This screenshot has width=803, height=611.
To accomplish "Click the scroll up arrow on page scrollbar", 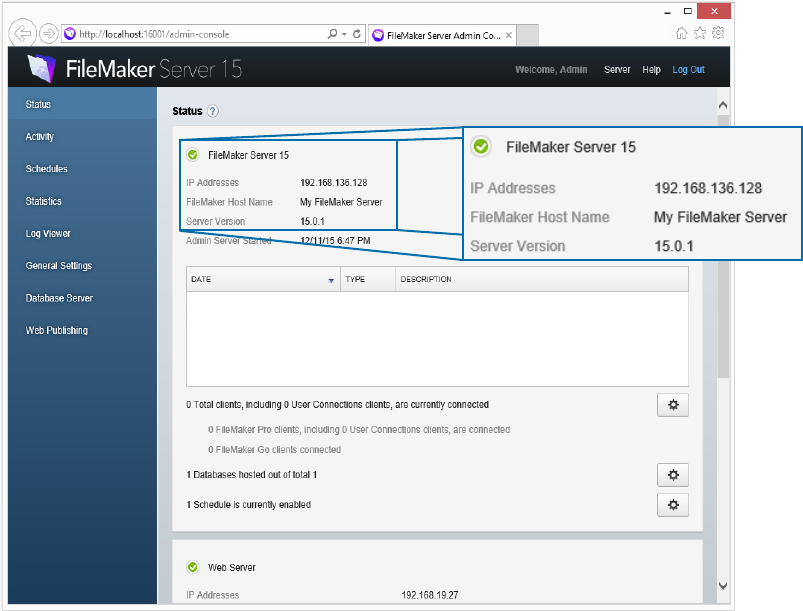I will point(723,105).
